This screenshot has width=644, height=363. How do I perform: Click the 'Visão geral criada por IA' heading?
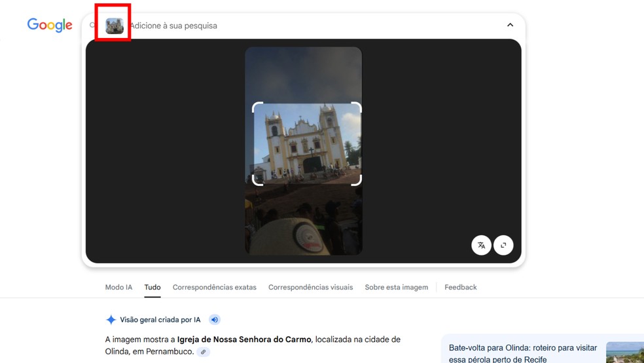(160, 319)
